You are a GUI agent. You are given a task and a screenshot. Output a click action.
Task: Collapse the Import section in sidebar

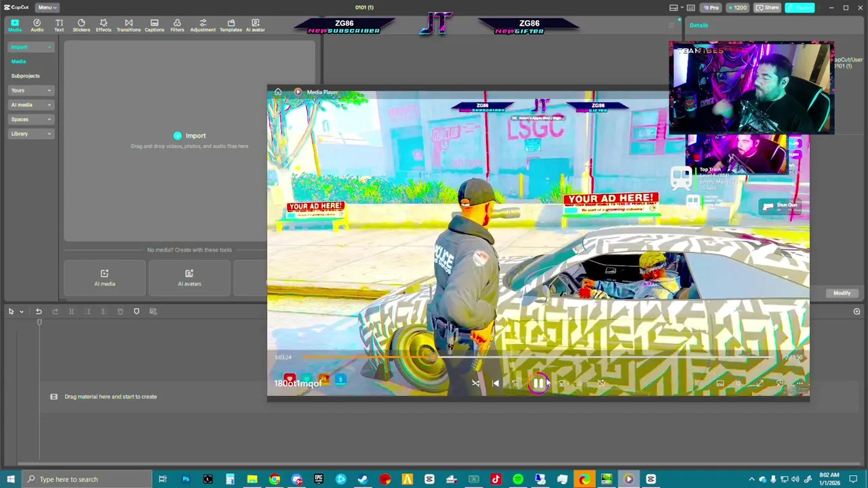pyautogui.click(x=31, y=47)
